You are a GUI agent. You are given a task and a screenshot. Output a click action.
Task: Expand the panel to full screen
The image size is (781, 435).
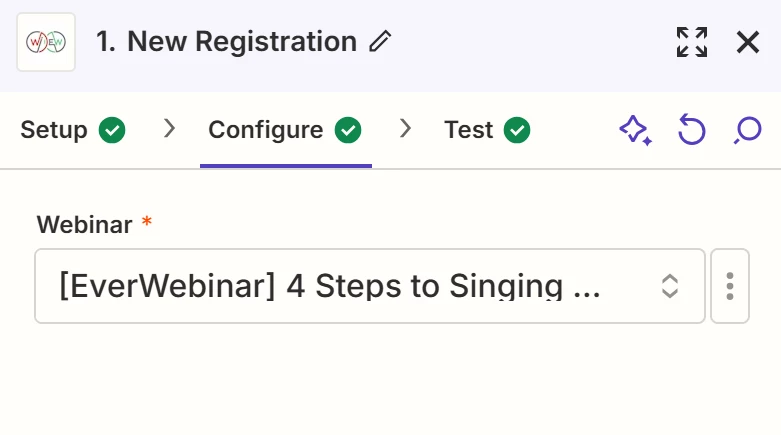point(691,42)
